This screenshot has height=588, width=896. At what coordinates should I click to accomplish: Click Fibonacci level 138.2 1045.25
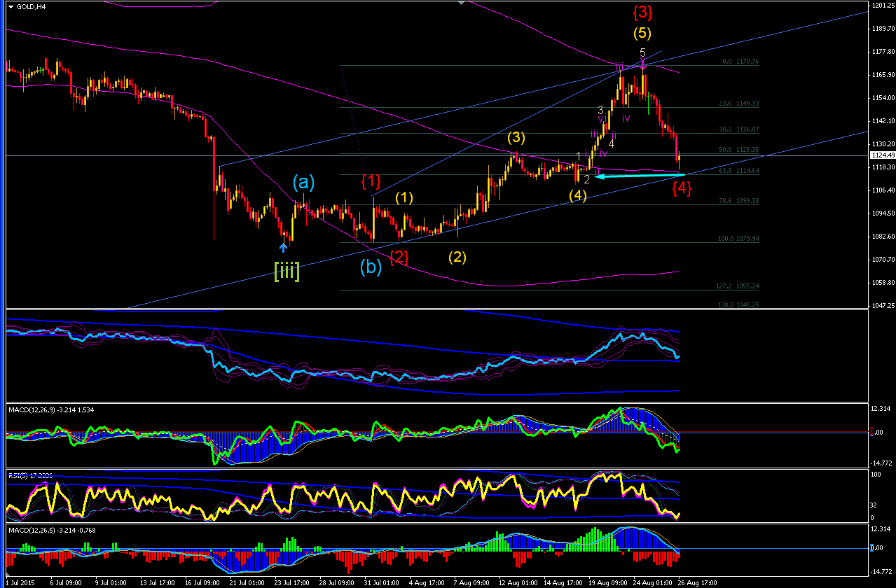(739, 305)
